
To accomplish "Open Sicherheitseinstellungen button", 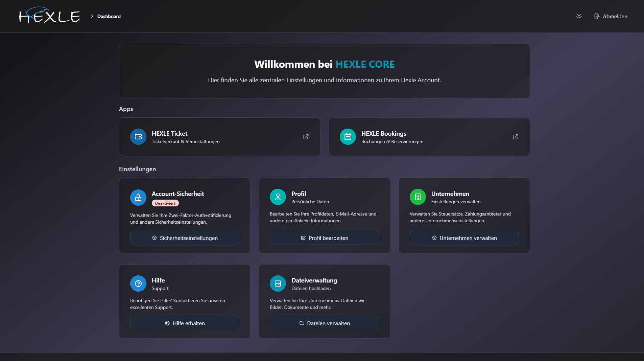I will (x=185, y=238).
